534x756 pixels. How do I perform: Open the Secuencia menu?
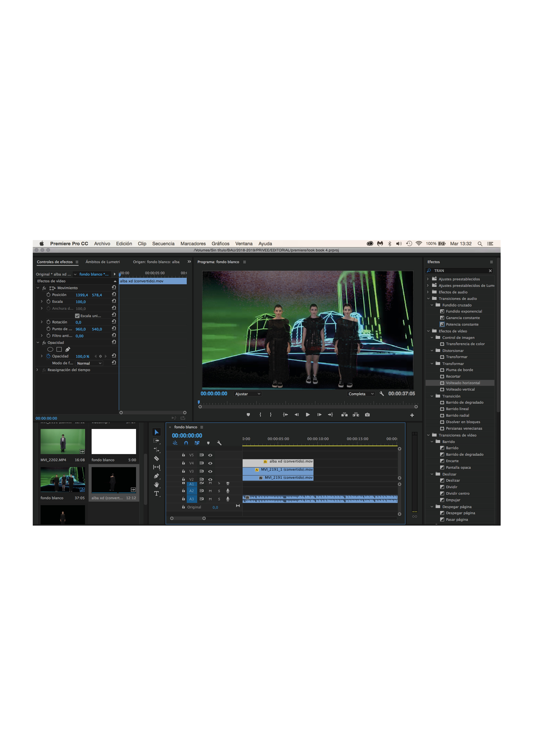click(163, 244)
